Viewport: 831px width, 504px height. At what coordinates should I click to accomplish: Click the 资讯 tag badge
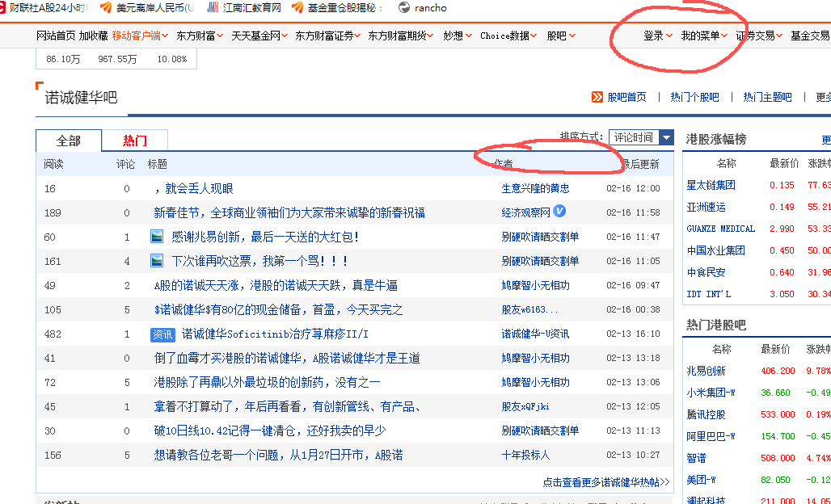162,334
